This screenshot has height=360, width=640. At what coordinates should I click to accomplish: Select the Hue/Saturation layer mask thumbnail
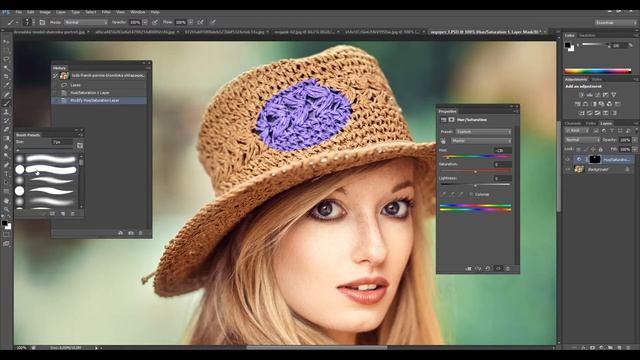[x=595, y=160]
